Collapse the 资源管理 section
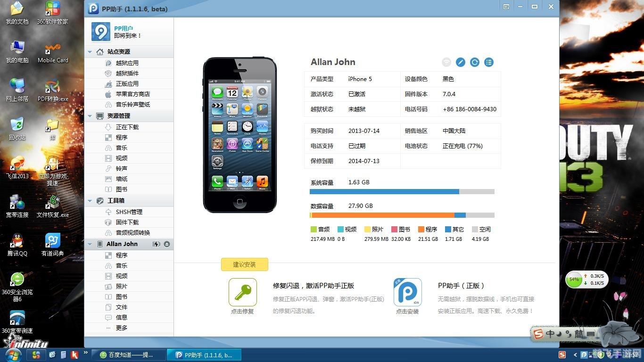The height and width of the screenshot is (362, 644). [x=90, y=116]
